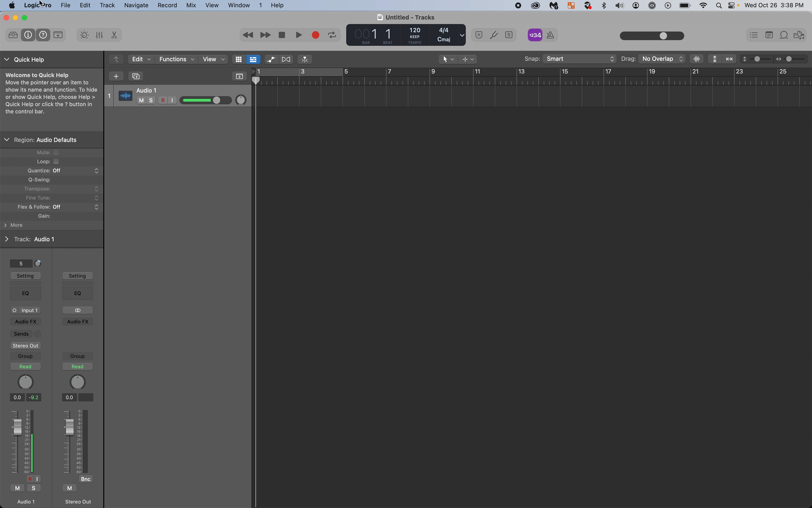Click the add new track plus button
The width and height of the screenshot is (812, 508).
click(x=116, y=76)
